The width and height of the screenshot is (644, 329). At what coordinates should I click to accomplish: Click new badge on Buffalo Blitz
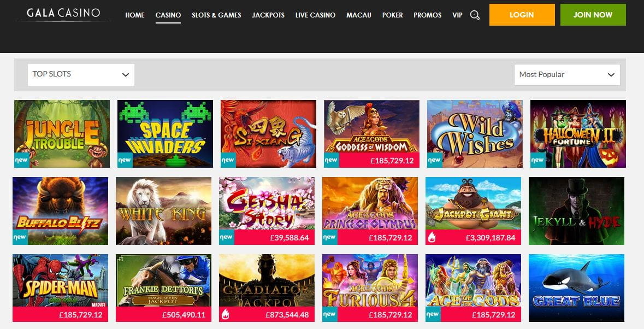(20, 237)
